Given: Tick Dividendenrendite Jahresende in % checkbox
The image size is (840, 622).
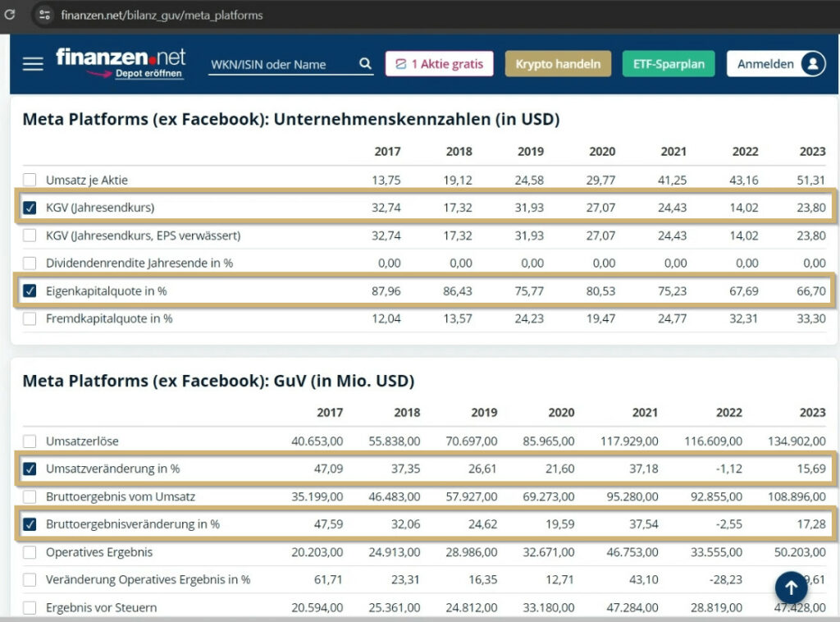Looking at the screenshot, I should point(30,263).
